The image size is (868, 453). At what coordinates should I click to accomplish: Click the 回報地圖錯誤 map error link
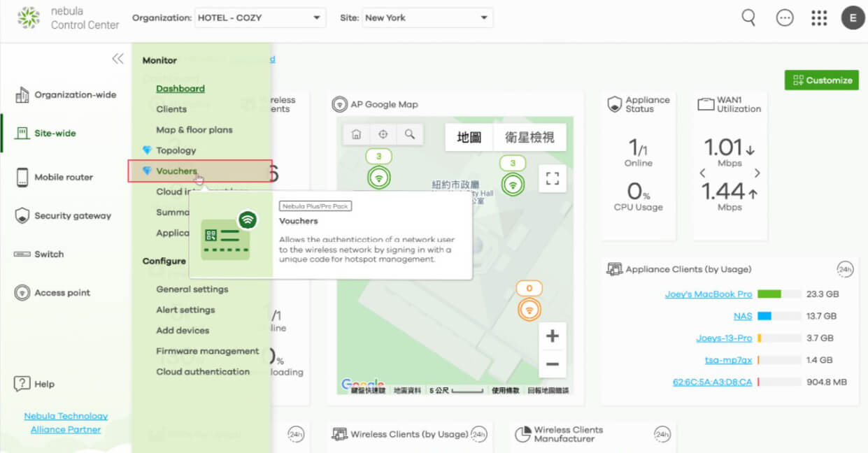(548, 390)
